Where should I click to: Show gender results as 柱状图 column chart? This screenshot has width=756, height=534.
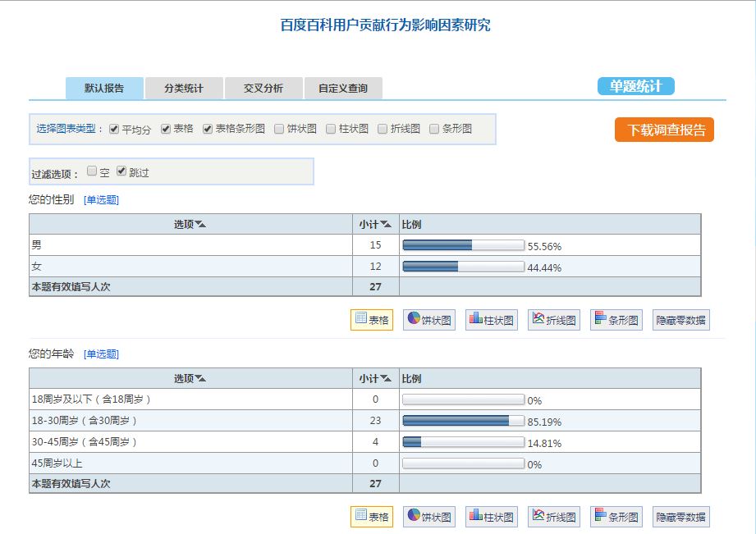tap(491, 320)
